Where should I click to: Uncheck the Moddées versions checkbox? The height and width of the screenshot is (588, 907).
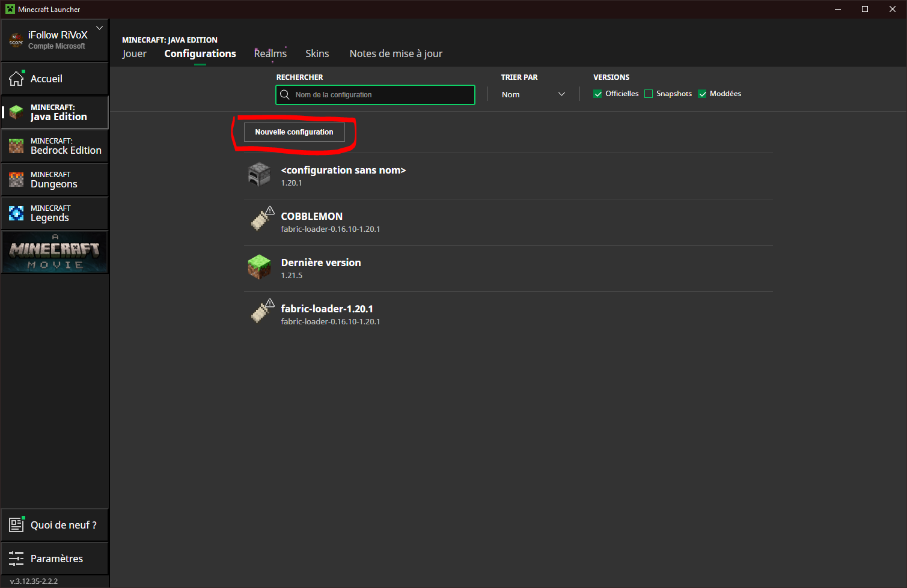coord(702,94)
